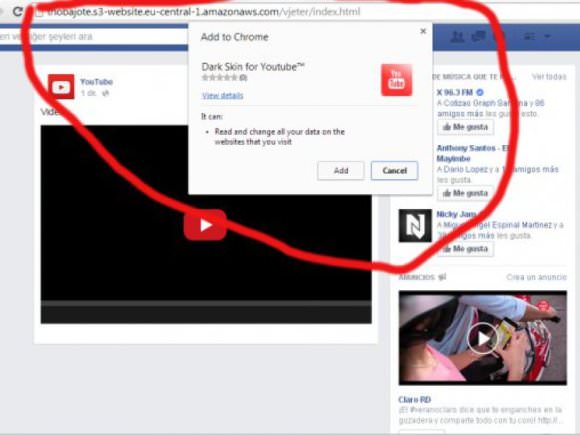580x435 pixels.
Task: Play the sponsored Claro RD video
Action: pos(482,338)
